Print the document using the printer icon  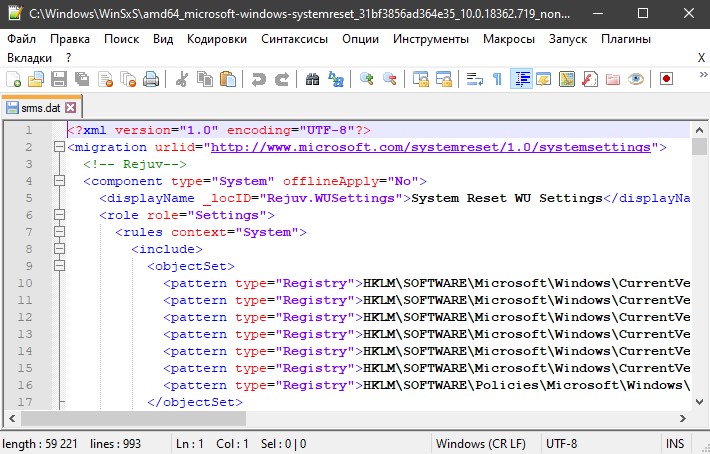pyautogui.click(x=151, y=79)
